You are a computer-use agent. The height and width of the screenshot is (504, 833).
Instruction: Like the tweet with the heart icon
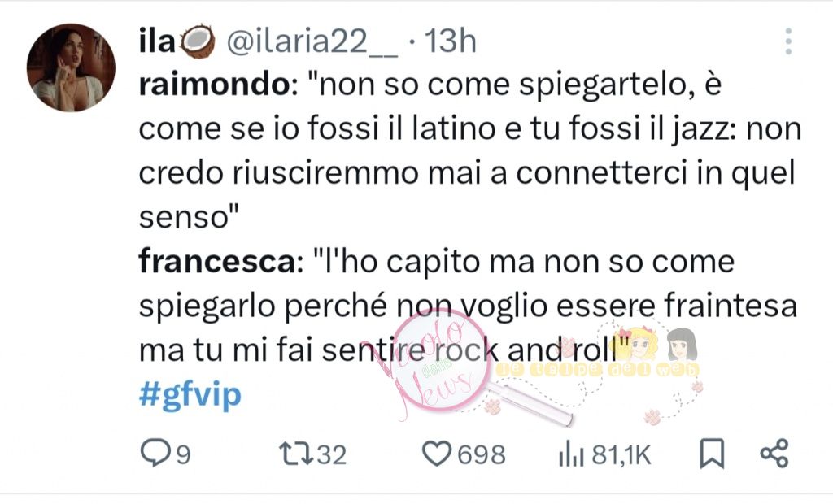point(437,454)
